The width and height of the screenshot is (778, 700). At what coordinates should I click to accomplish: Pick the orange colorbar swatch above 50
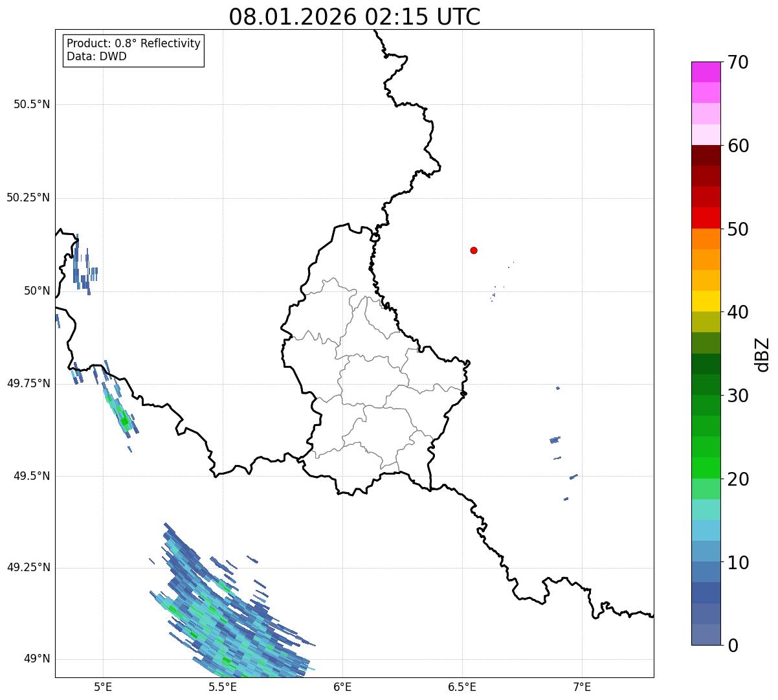(706, 239)
